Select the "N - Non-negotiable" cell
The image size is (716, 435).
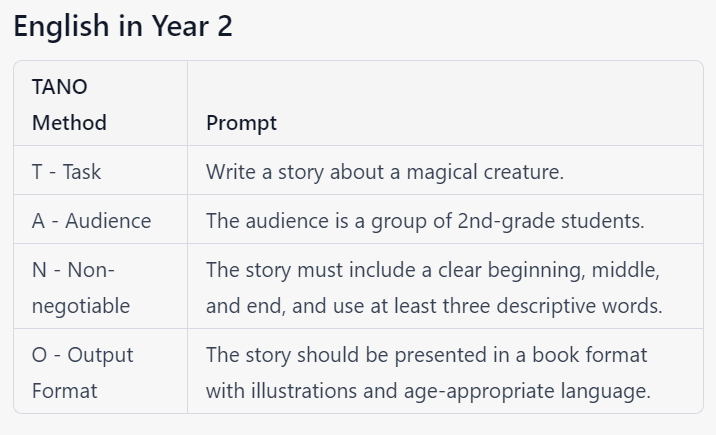click(x=80, y=288)
